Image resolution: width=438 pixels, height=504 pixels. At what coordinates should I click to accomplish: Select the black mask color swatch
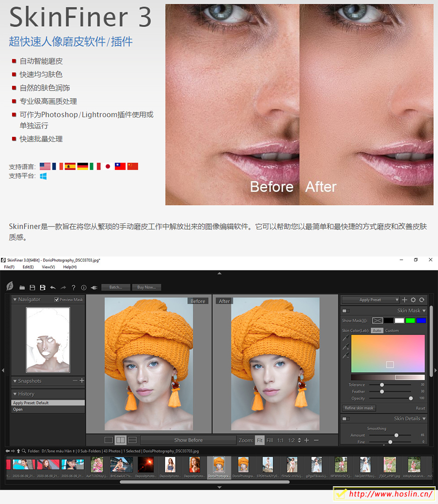389,320
